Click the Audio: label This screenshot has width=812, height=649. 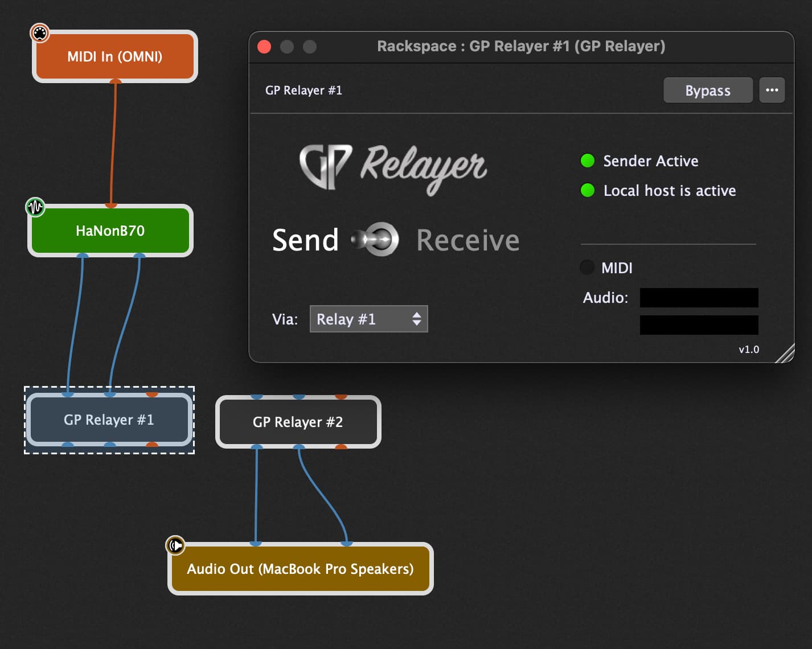pos(605,298)
